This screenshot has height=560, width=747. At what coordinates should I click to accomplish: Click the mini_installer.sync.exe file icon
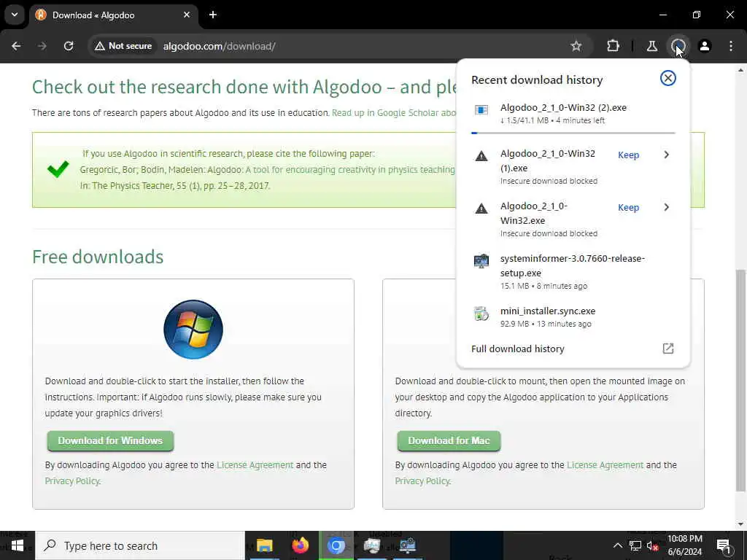coord(481,314)
